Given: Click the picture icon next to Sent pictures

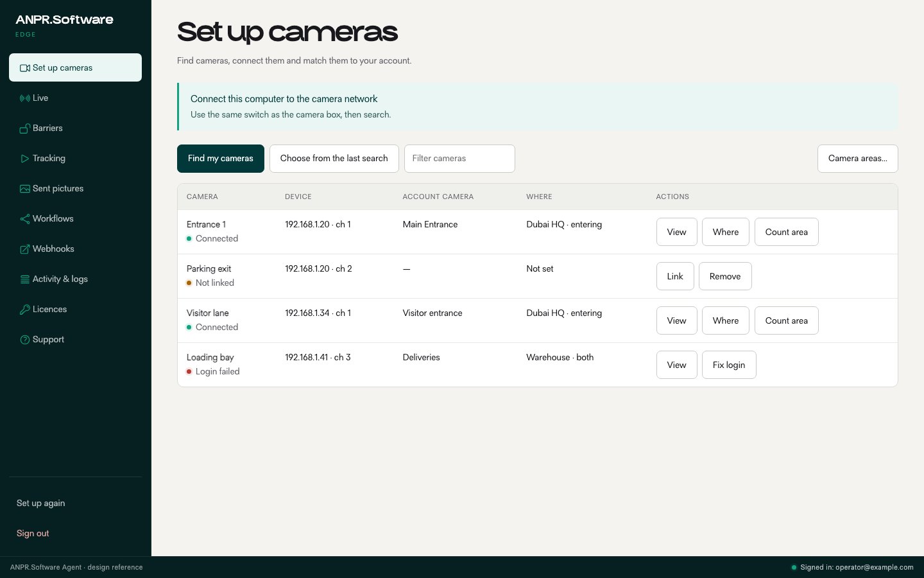Looking at the screenshot, I should pyautogui.click(x=25, y=189).
